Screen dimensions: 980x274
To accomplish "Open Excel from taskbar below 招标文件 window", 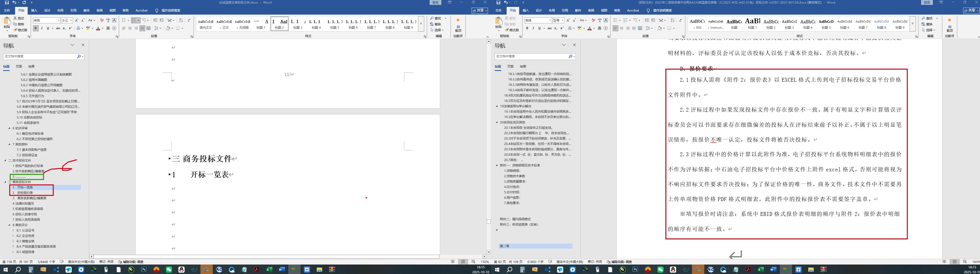I will click(761, 269).
